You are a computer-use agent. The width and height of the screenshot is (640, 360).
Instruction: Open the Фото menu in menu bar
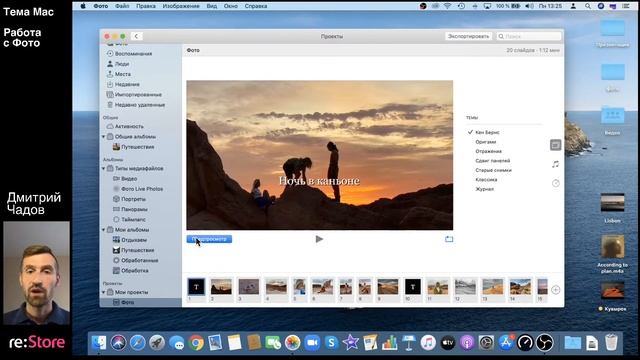[100, 6]
